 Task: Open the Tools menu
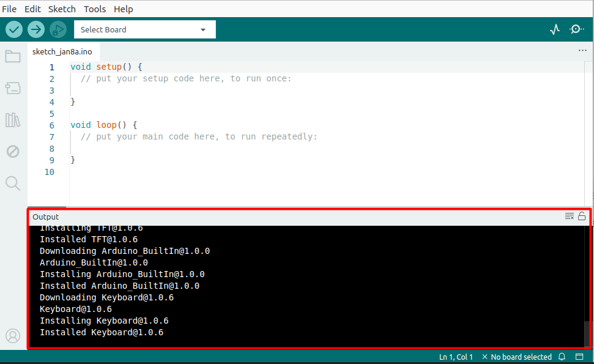[x=95, y=9]
